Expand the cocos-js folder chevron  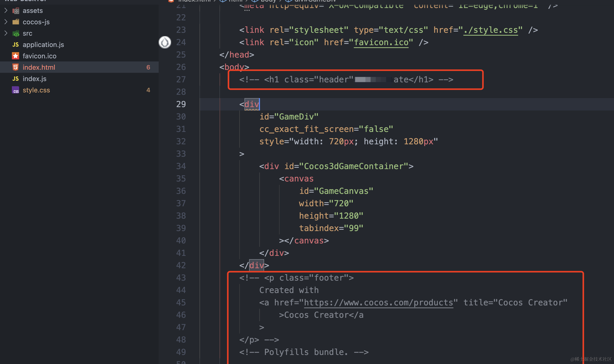[x=6, y=22]
